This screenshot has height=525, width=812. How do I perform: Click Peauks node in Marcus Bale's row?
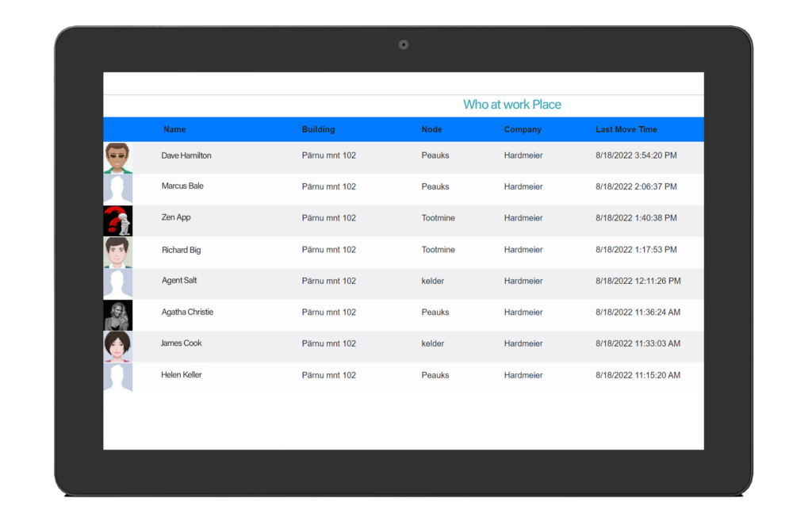pyautogui.click(x=435, y=187)
